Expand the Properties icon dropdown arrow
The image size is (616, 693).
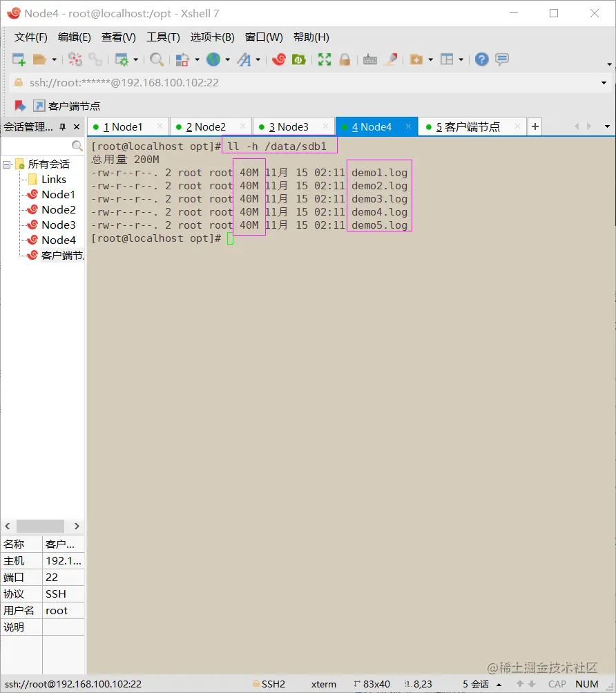click(x=135, y=59)
